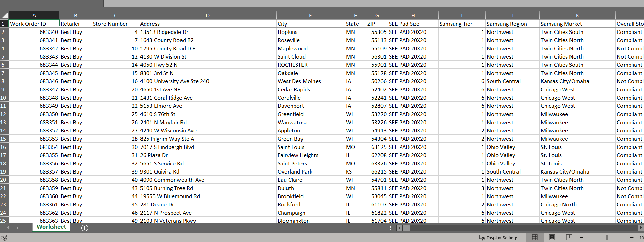The image size is (644, 242).
Task: Click city cell 'Eau Claire'
Action: tap(310, 180)
